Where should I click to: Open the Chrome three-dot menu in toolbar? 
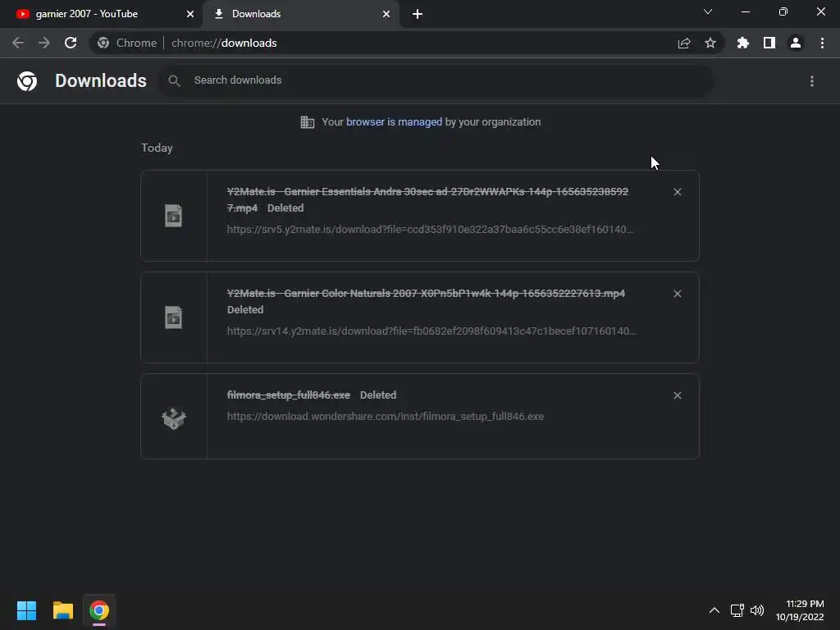822,43
